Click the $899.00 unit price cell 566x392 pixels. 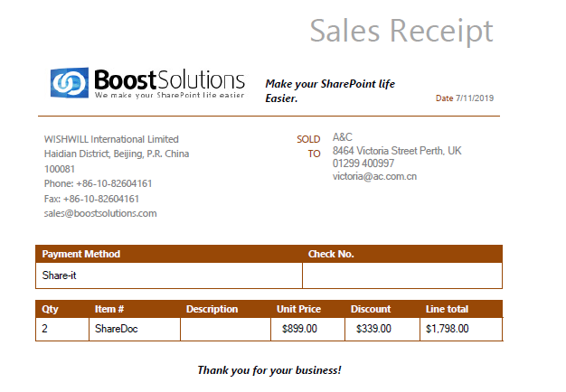point(298,329)
